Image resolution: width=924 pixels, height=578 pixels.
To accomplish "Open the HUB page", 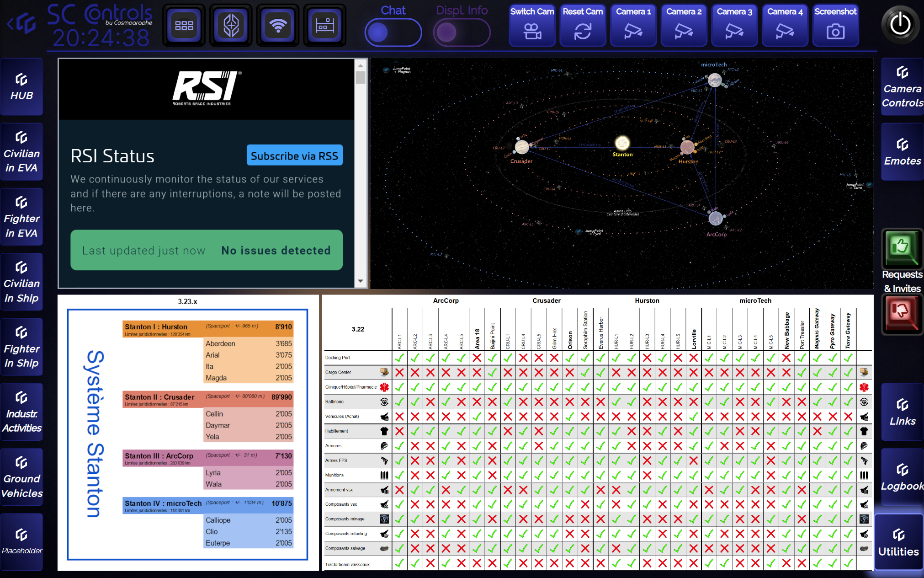I will (x=21, y=86).
